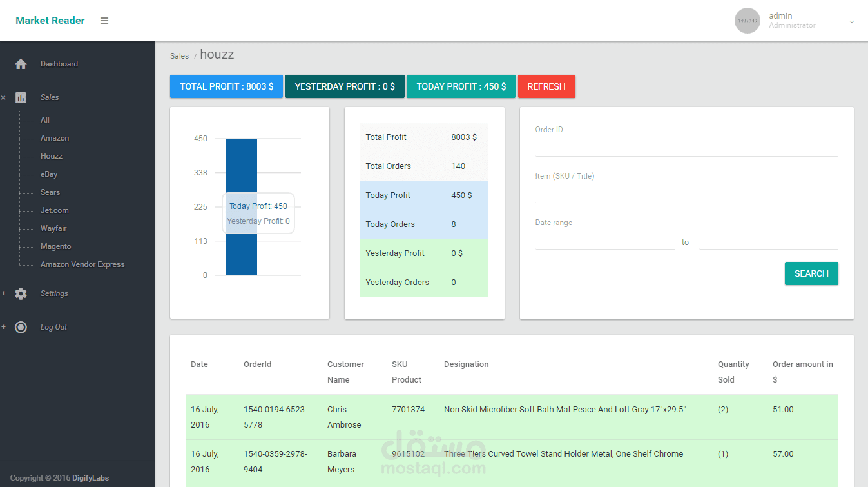Expand the Log Out menu section
Viewport: 868px width, 487px height.
3,327
